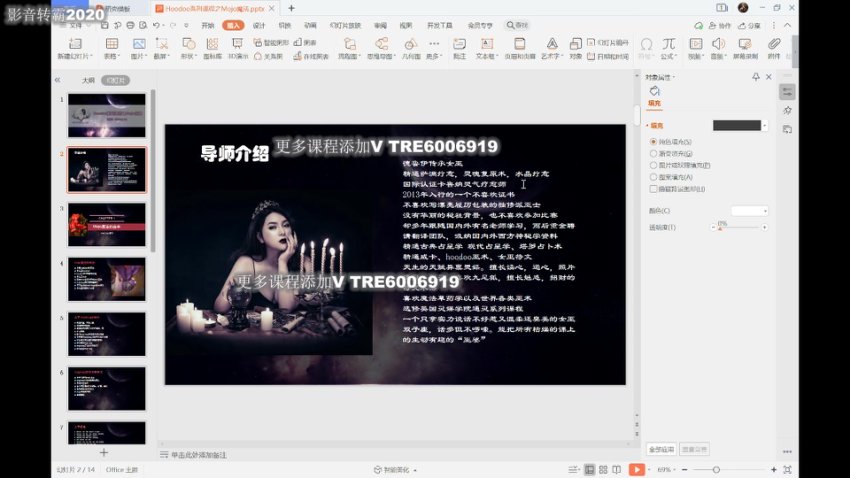Collapse the ribbon with chevron arrow
Image resolution: width=850 pixels, height=478 pixels.
coord(787,25)
